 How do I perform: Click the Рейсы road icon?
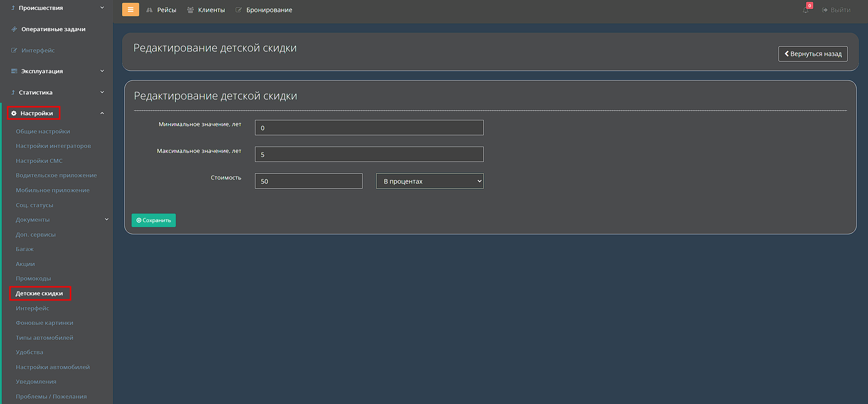point(150,10)
